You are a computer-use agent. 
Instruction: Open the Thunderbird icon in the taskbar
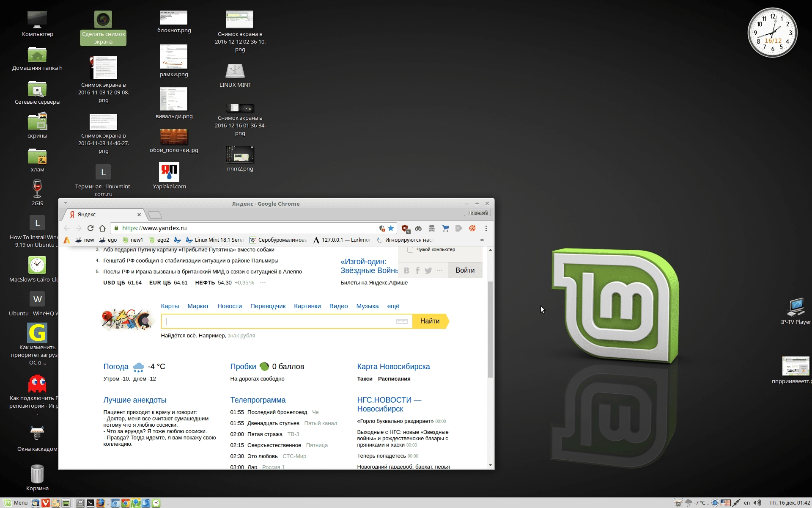coord(35,503)
